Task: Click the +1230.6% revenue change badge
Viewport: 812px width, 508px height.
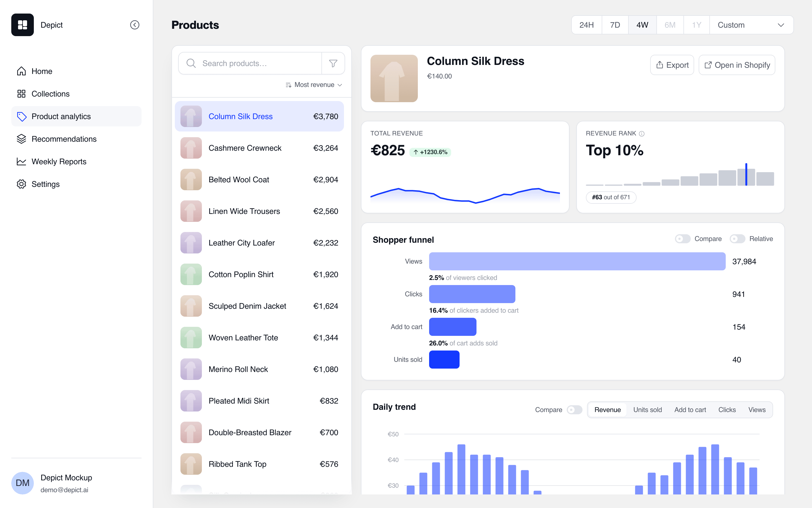Action: [x=430, y=152]
